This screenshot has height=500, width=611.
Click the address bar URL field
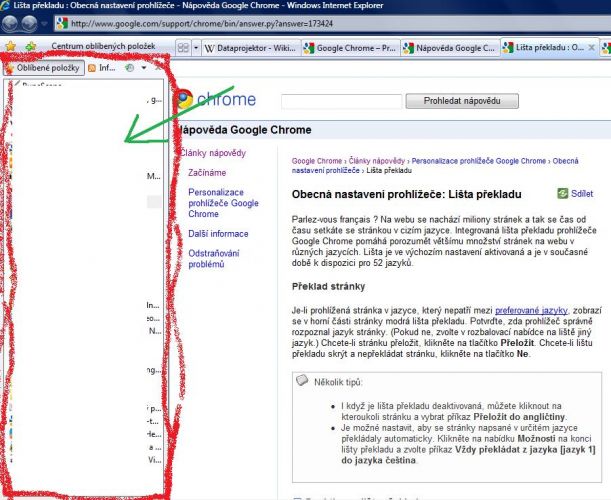click(x=332, y=24)
